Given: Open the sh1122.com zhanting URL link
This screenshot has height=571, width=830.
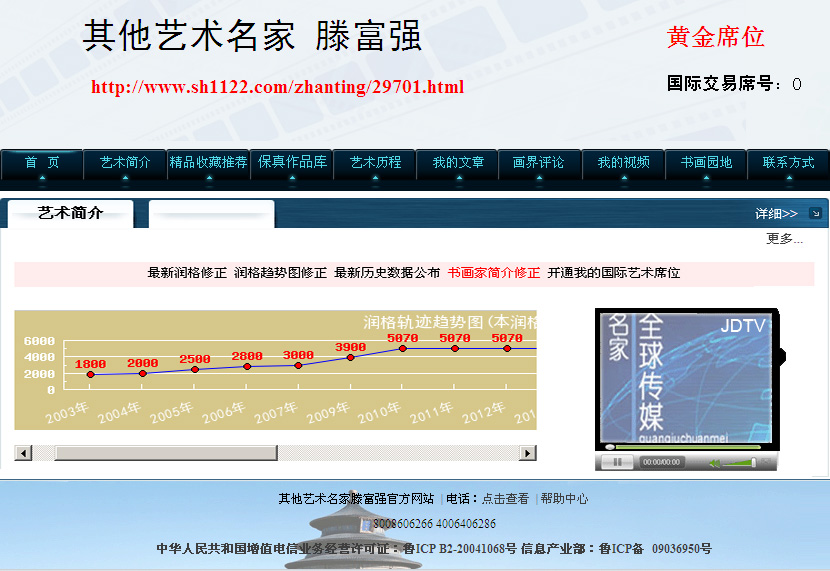Looking at the screenshot, I should (x=277, y=87).
